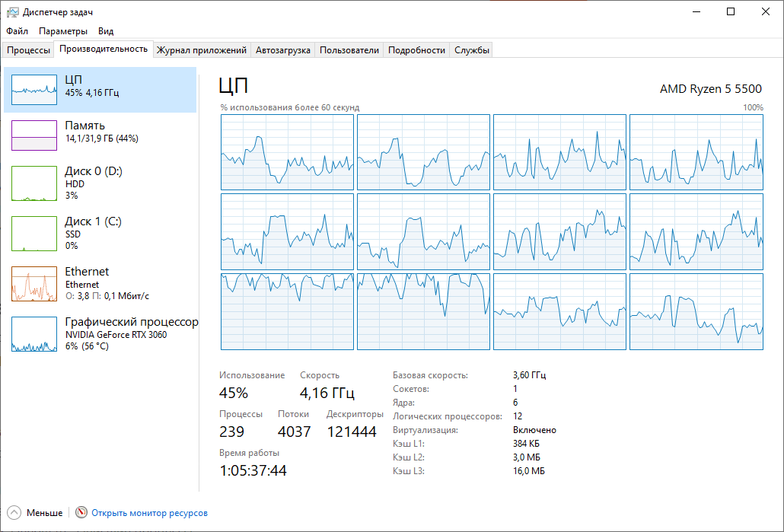The height and width of the screenshot is (532, 784).
Task: Click the ЦП heading in main panel
Action: click(x=234, y=86)
